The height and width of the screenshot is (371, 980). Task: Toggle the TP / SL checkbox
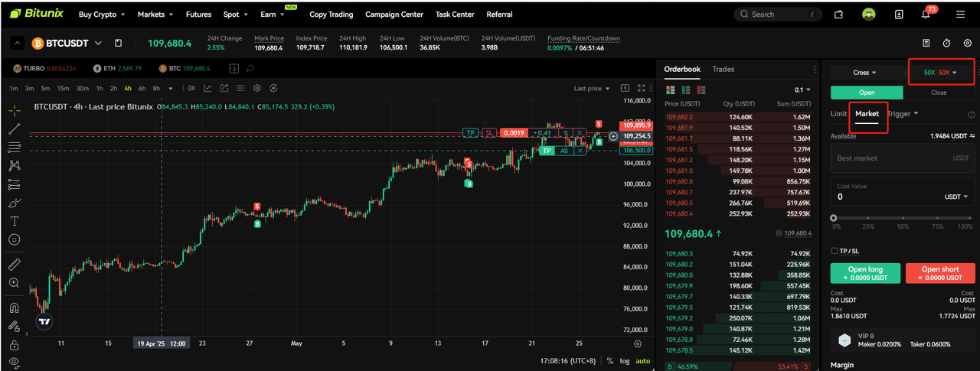(835, 251)
